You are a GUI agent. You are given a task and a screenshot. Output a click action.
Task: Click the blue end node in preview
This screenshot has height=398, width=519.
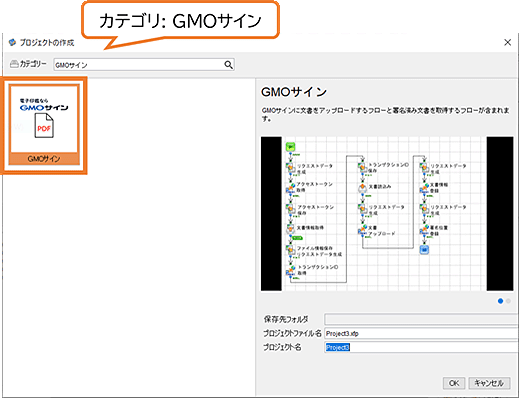coord(424,249)
